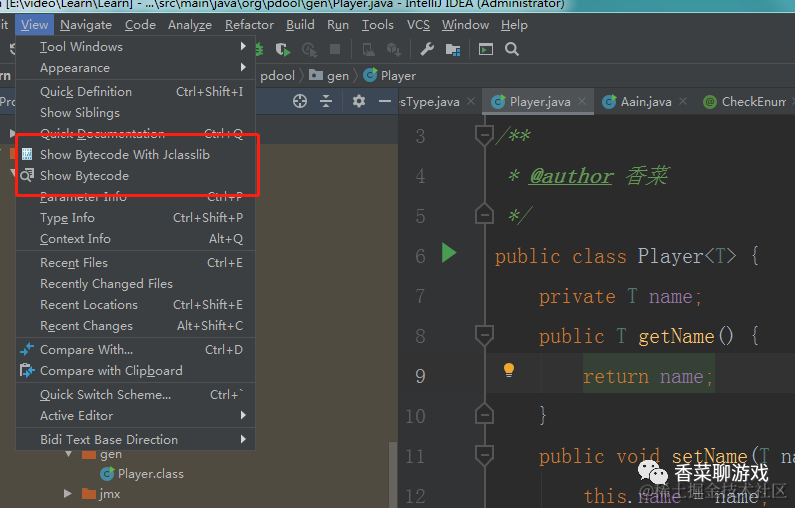The width and height of the screenshot is (795, 508).
Task: Select Show Bytecode menu entry
Action: coord(135,176)
